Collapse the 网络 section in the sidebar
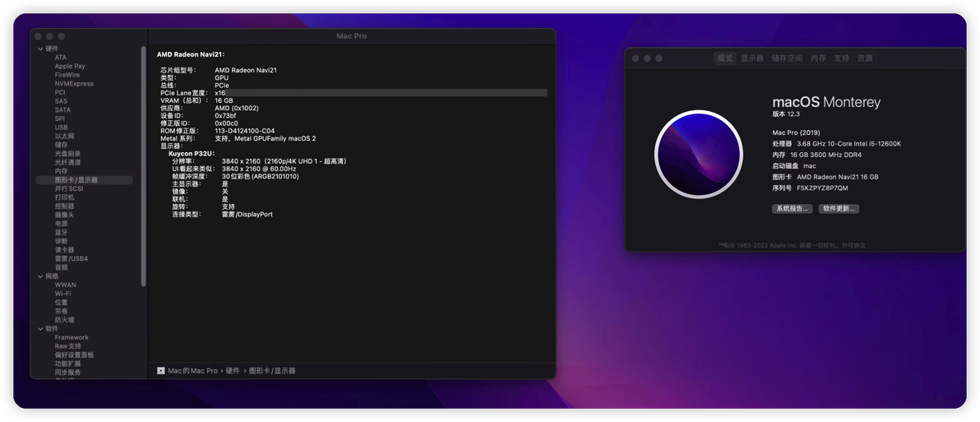The image size is (980, 422). (x=40, y=276)
